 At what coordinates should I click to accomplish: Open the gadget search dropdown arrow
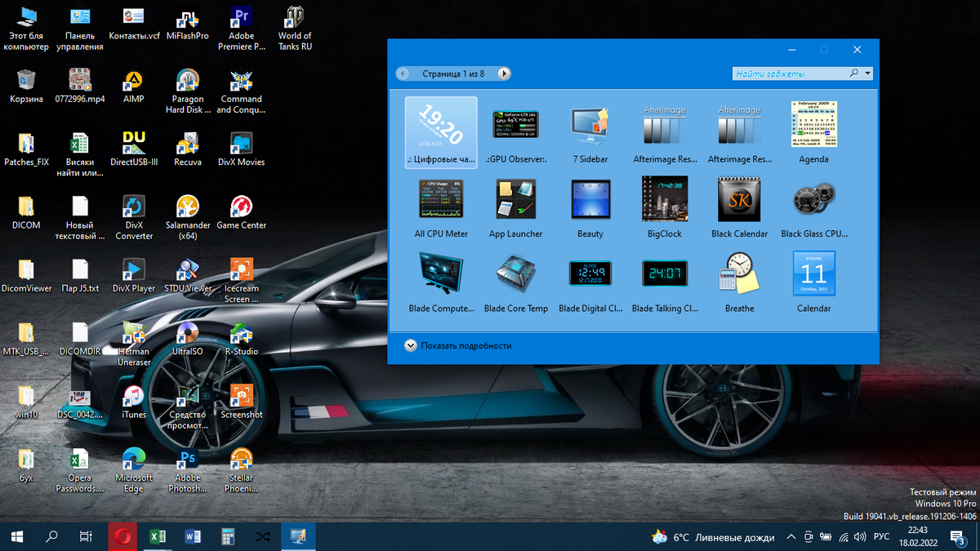[867, 73]
